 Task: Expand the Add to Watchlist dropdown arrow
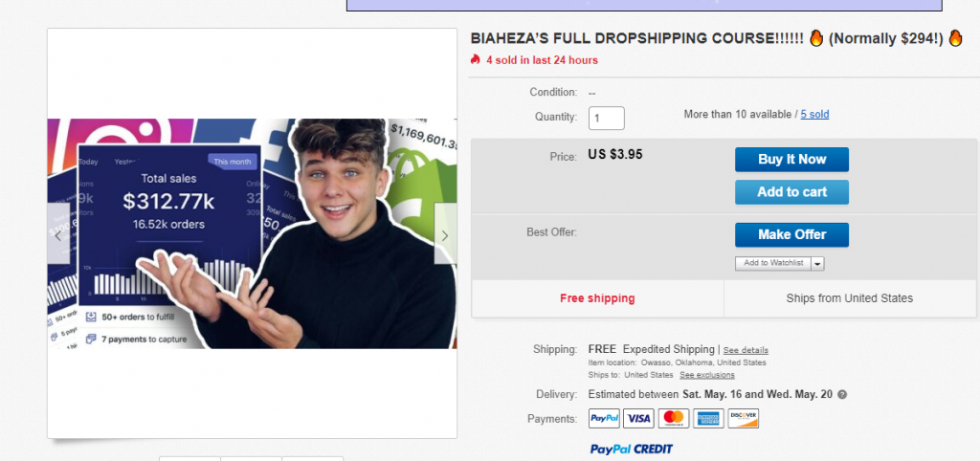click(818, 263)
